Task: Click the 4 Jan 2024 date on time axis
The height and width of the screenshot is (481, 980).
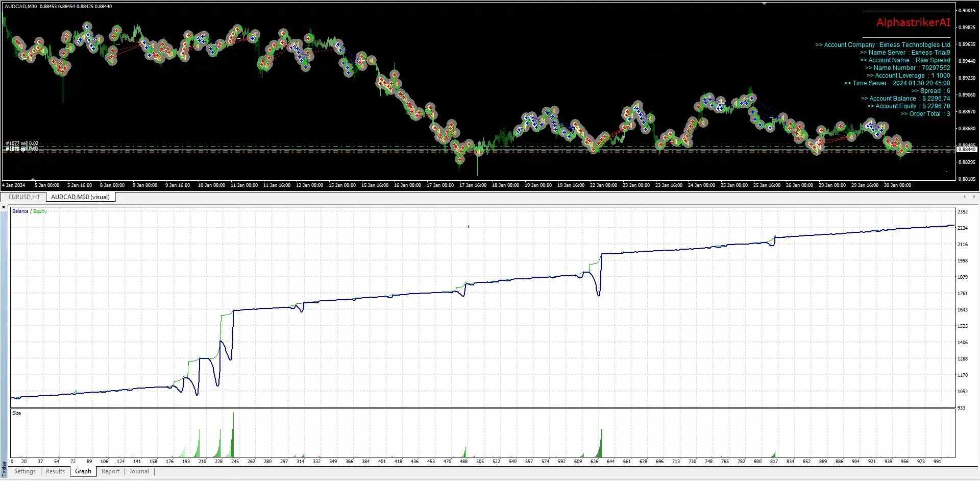Action: [x=14, y=185]
